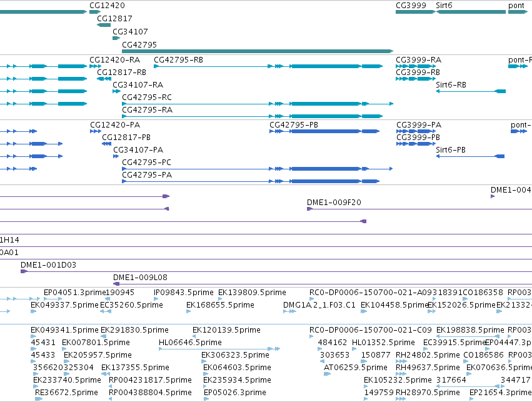
Task: Select protein CG3999-PA label
Action: coord(419,125)
